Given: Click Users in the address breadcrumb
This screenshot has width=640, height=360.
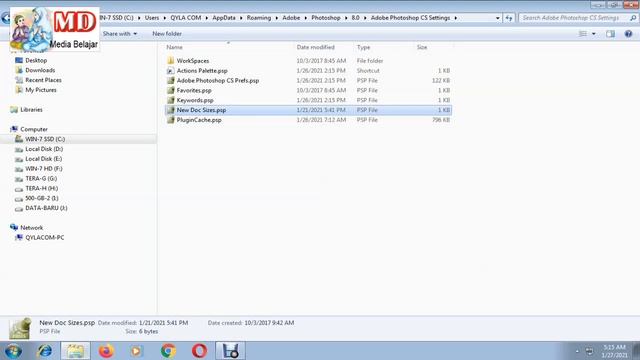Looking at the screenshot, I should (152, 18).
